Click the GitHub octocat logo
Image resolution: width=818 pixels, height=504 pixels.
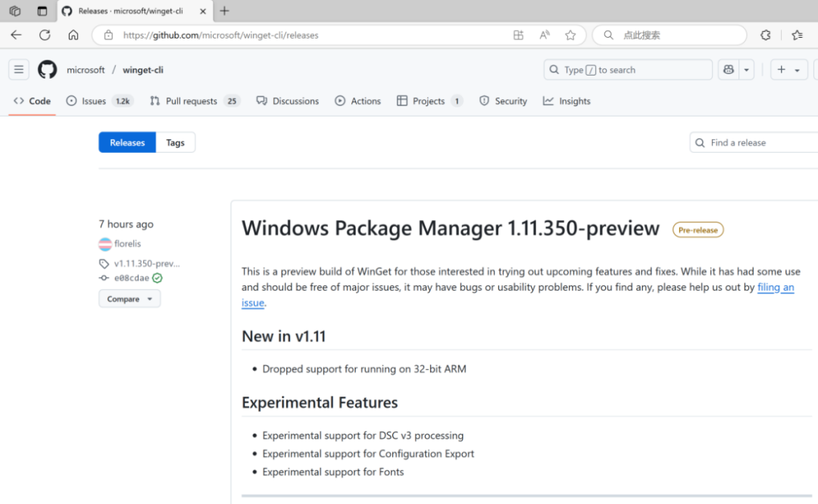[x=46, y=69]
